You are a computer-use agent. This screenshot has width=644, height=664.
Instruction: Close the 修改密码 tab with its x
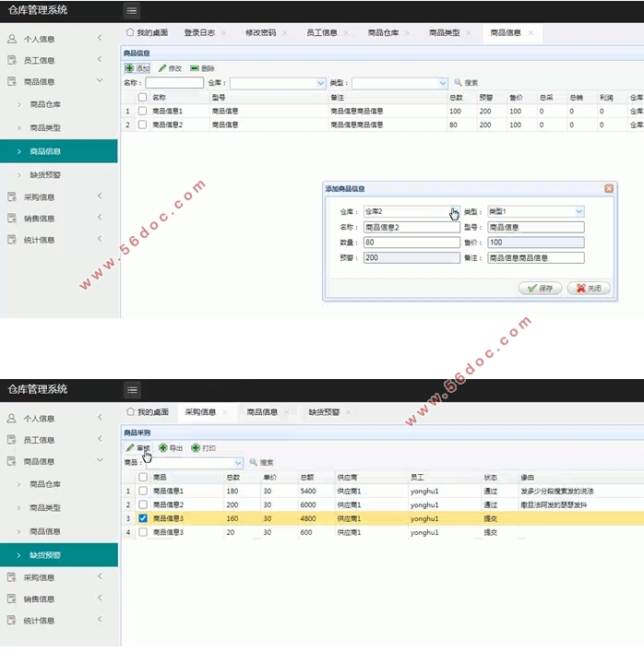(285, 32)
